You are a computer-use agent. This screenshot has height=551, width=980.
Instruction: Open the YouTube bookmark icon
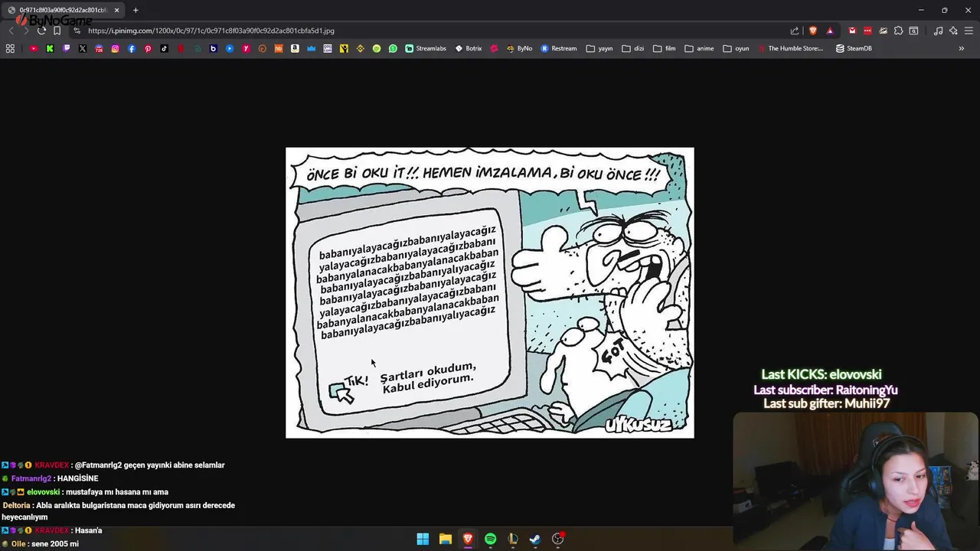click(34, 48)
